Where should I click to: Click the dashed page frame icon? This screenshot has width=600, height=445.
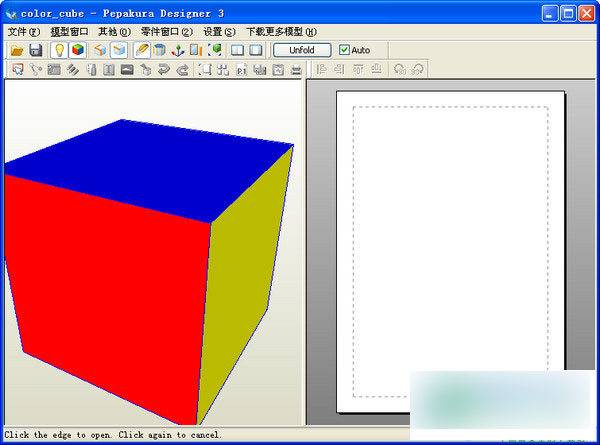point(205,70)
